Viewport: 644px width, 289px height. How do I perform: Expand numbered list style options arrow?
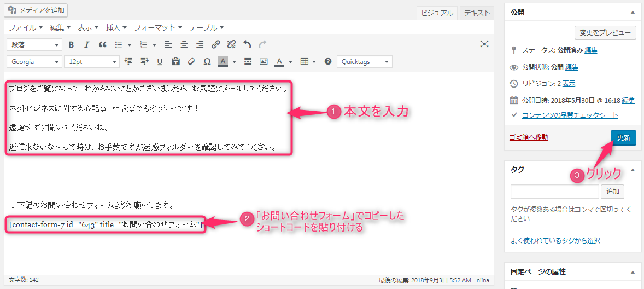point(154,45)
